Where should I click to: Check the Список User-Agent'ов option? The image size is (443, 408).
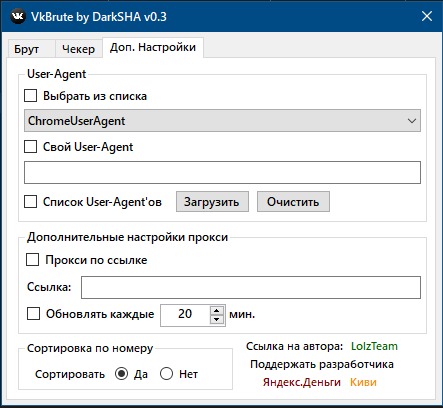pyautogui.click(x=31, y=202)
